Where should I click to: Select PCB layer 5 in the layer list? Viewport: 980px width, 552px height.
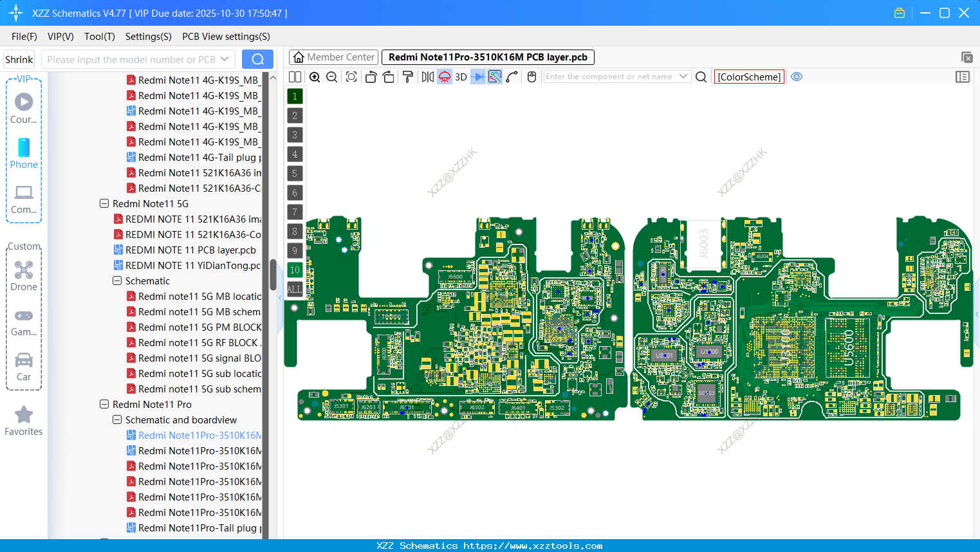tap(294, 173)
